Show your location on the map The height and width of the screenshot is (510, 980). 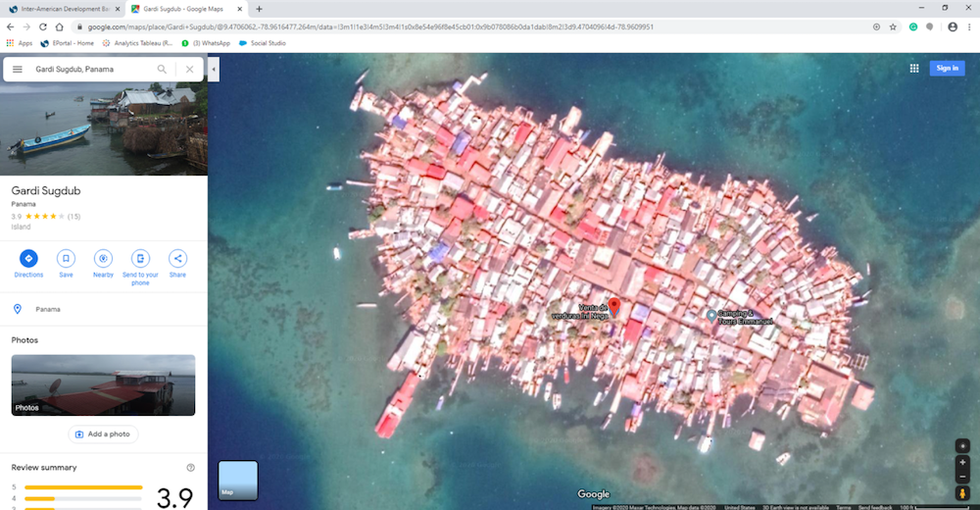(x=962, y=445)
